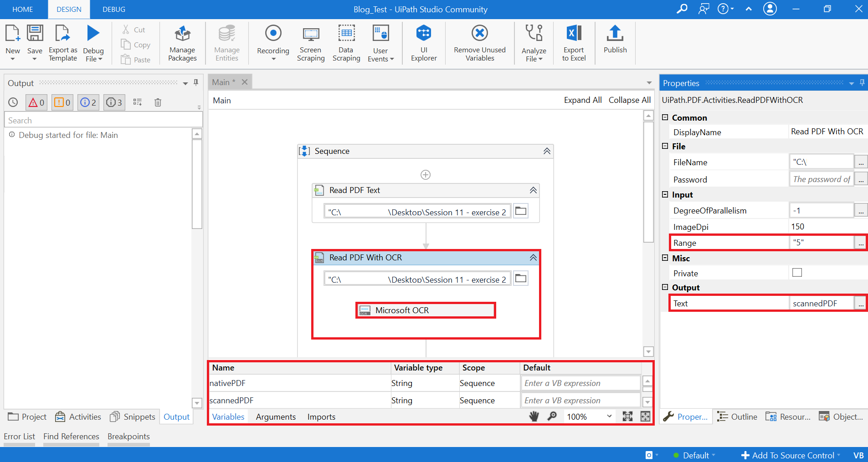Click the designer zoom magnifier icon
868x462 pixels.
click(552, 416)
